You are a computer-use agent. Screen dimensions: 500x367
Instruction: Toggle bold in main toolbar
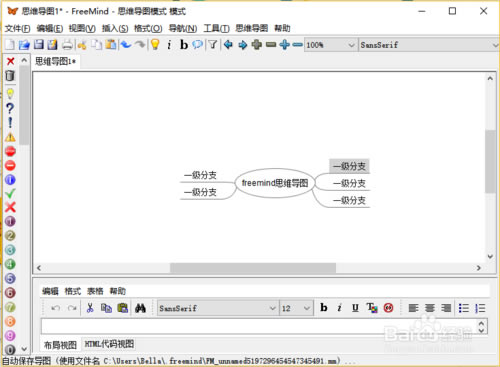click(x=184, y=45)
